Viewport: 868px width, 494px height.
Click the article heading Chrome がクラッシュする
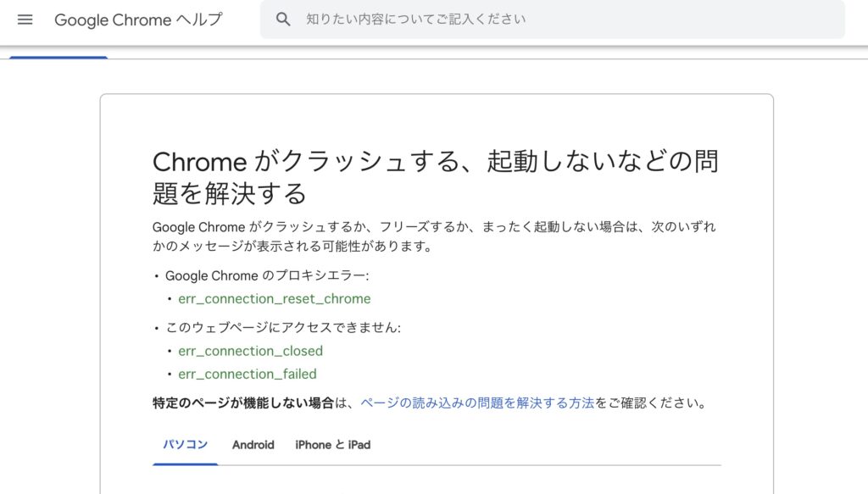pos(436,178)
